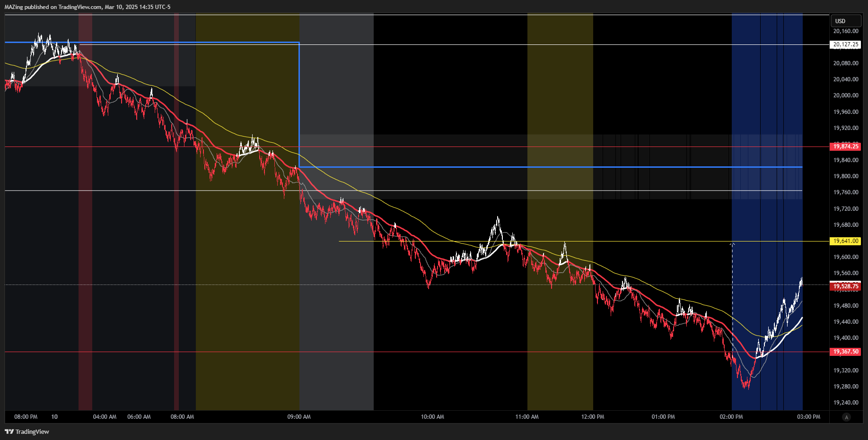
Task: Click the 19,280.00 price axis value
Action: [x=846, y=387]
